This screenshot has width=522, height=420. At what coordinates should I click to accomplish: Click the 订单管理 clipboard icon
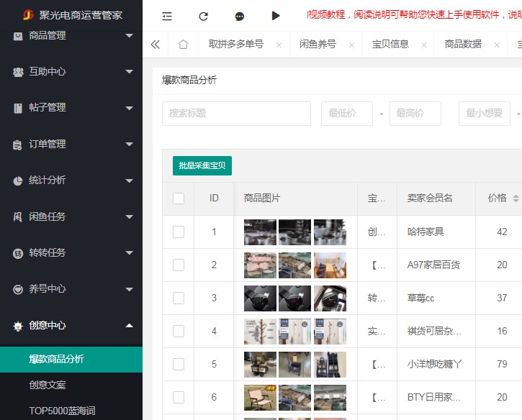coord(17,145)
